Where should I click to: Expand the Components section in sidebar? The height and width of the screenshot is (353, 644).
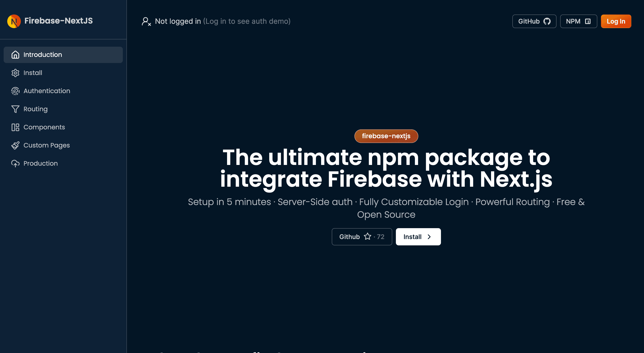tap(44, 127)
